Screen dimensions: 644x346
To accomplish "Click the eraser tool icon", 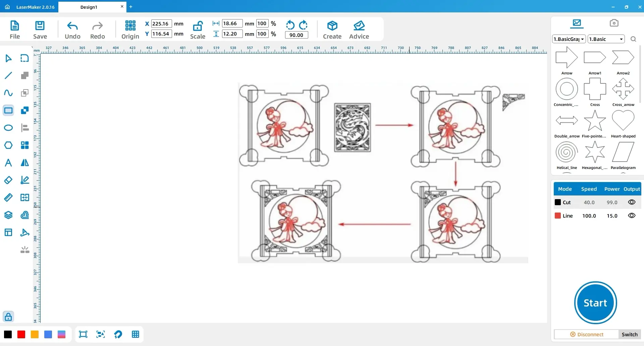I will point(8,180).
